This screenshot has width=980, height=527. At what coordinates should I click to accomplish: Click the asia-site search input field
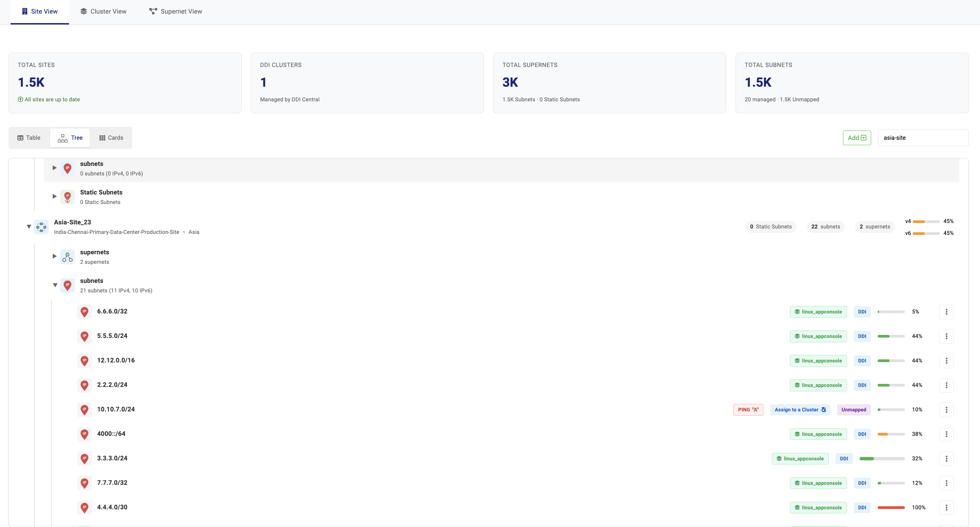coord(923,138)
